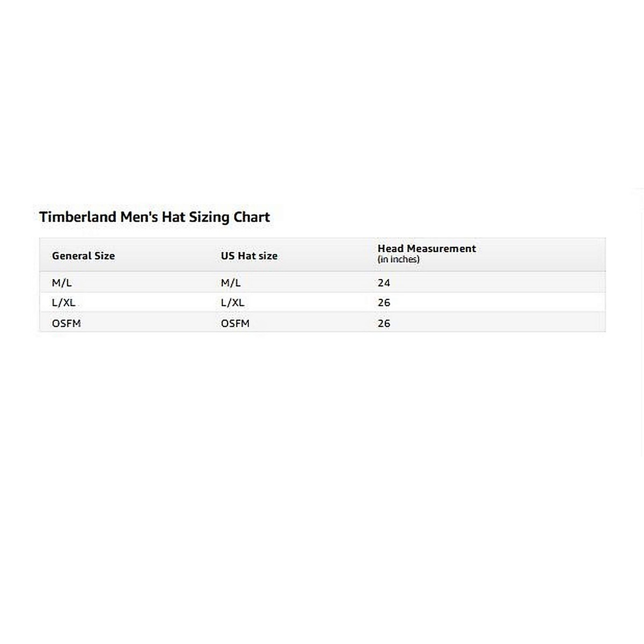Click the word 'Timberland' in the heading
644x644 pixels.
point(77,217)
